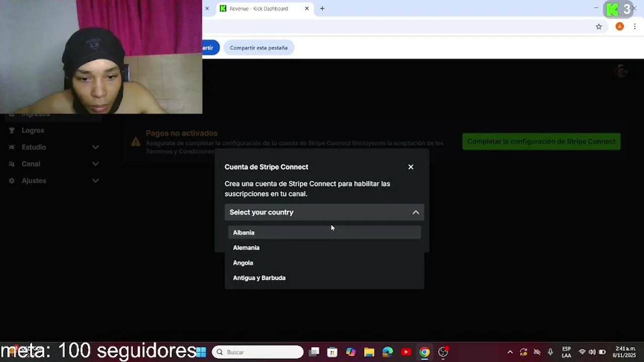
Task: Open OBS Studio from the taskbar
Action: [x=443, y=352]
